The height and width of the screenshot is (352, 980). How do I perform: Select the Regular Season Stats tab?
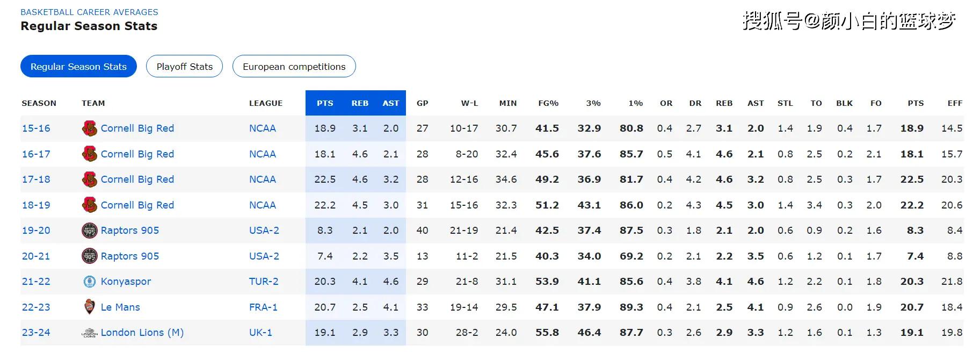[78, 67]
